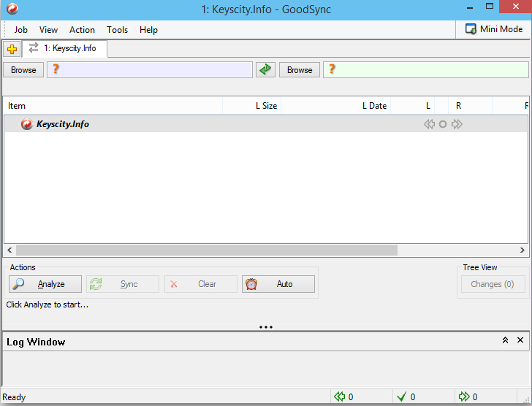Click the orange question mark in left folder field
Viewport: 532px width, 406px height.
click(56, 69)
